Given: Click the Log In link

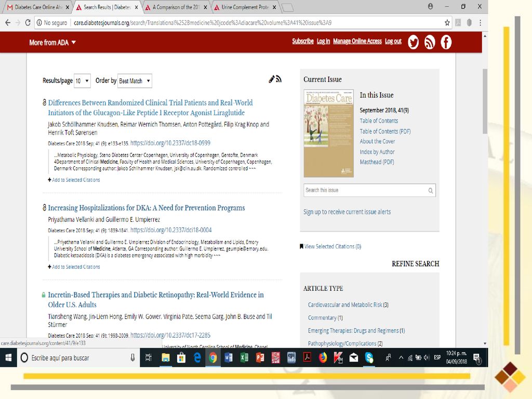Looking at the screenshot, I should 323,41.
